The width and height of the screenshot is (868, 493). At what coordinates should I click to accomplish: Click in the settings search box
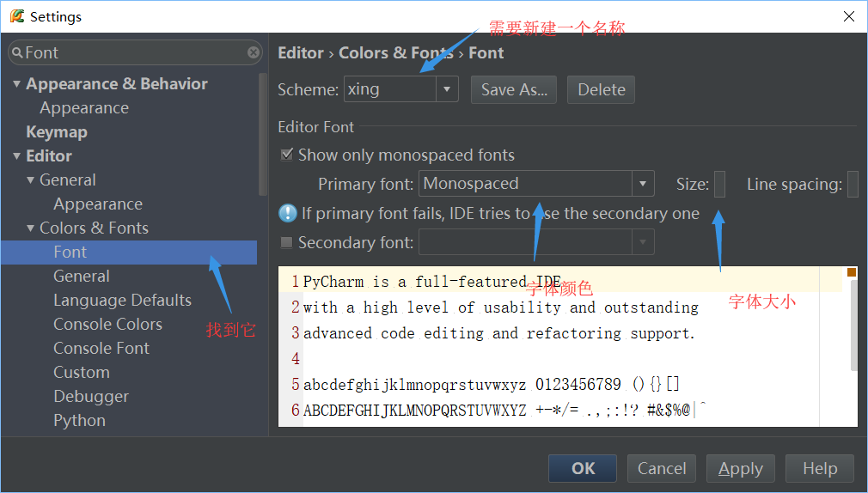135,52
